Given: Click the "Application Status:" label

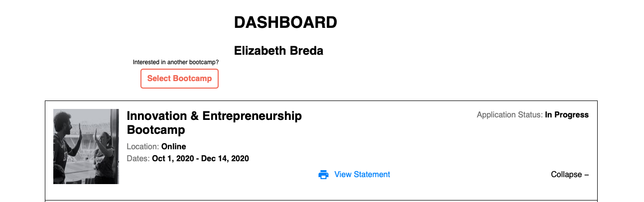Looking at the screenshot, I should pos(510,115).
